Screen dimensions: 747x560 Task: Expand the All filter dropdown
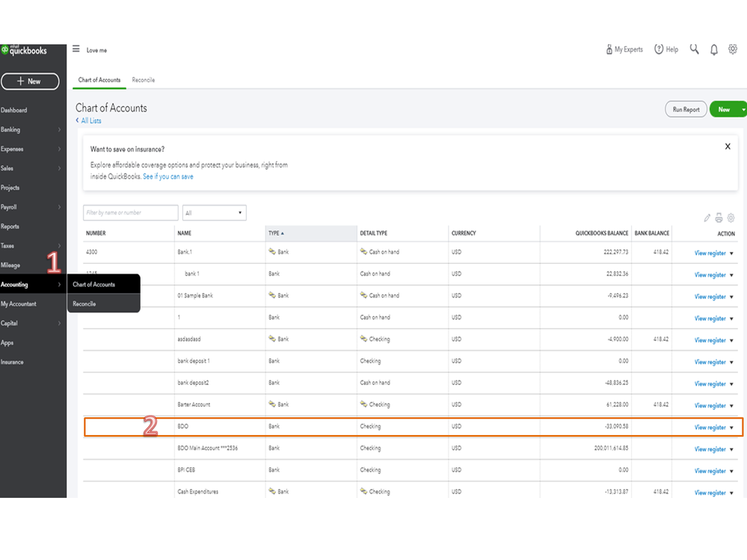pos(214,213)
